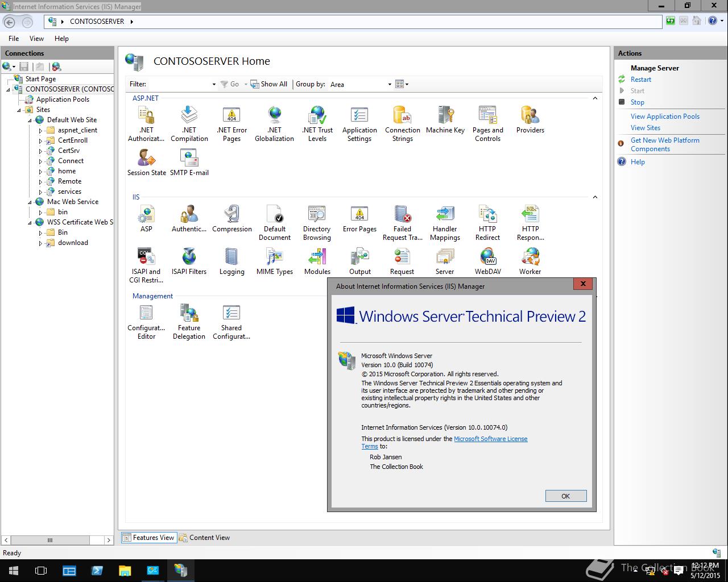Open Machine Key feature
This screenshot has width=728, height=582.
445,120
